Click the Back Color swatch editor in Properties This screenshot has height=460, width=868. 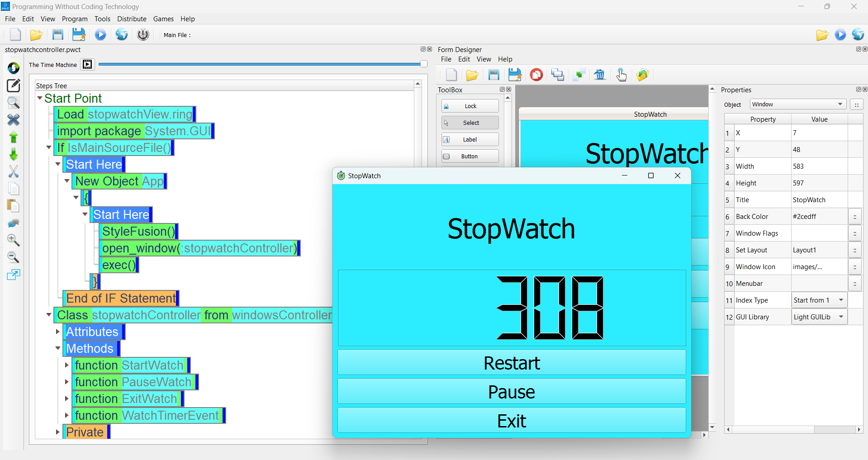(x=855, y=216)
